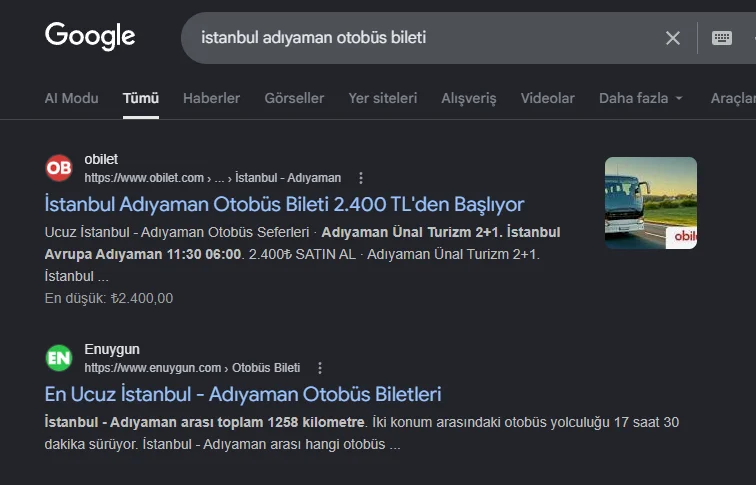Screen dimensions: 756x485
Task: Click the Enuygun EN favicon
Action: click(59, 358)
